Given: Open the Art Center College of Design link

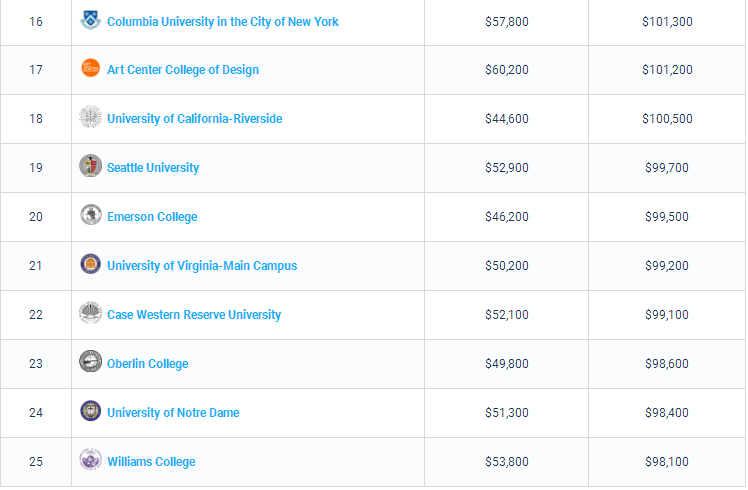Looking at the screenshot, I should (182, 70).
